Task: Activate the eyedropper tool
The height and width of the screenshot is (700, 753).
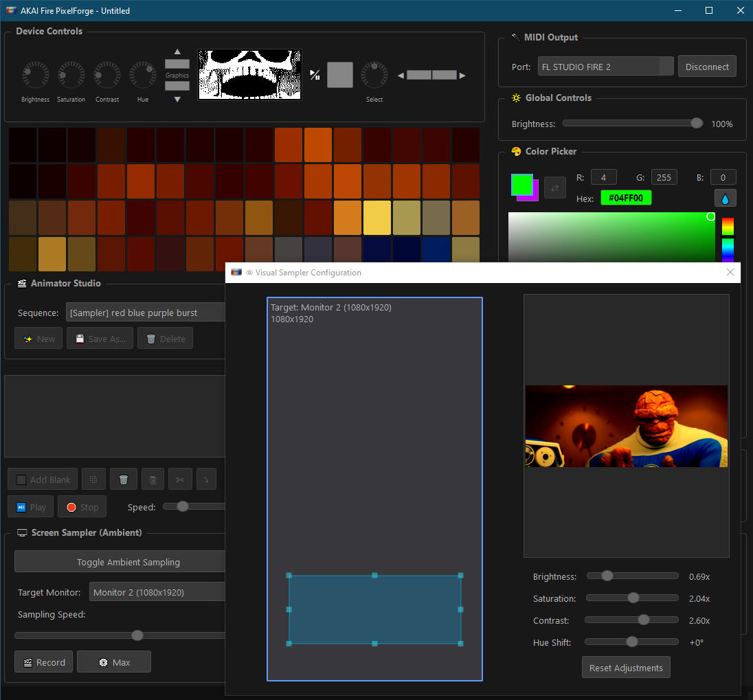Action: point(725,199)
